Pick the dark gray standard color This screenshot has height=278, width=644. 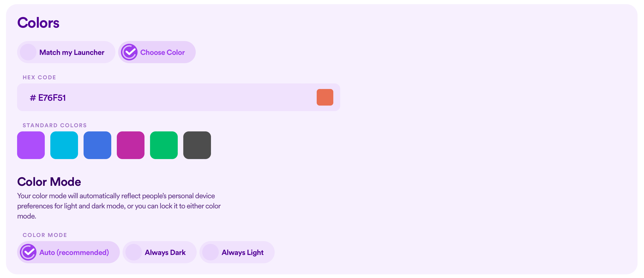pyautogui.click(x=197, y=145)
